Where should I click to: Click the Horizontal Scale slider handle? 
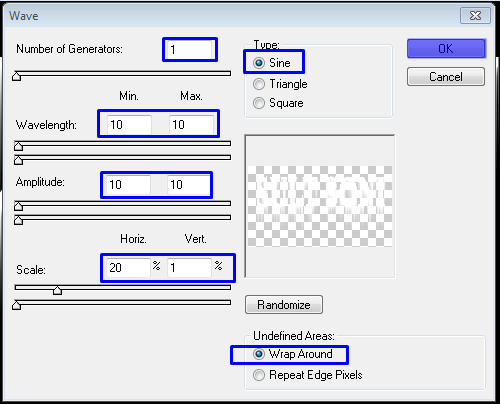pyautogui.click(x=57, y=290)
